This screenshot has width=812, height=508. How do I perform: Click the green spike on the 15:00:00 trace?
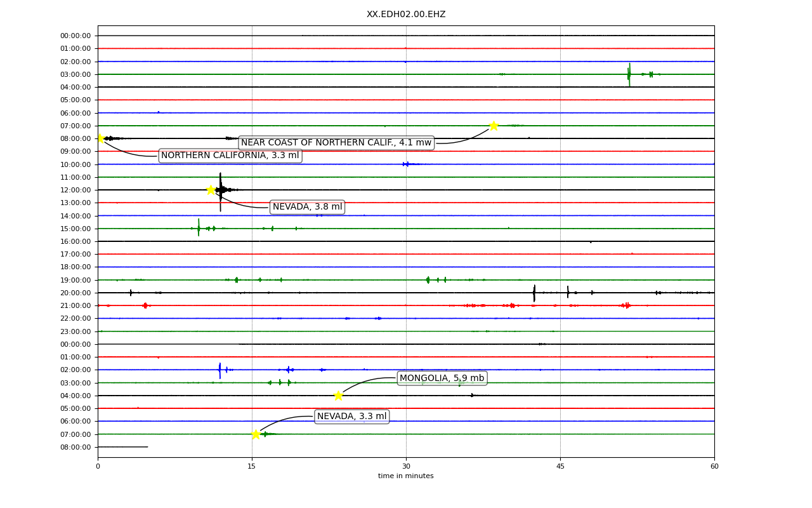199,227
